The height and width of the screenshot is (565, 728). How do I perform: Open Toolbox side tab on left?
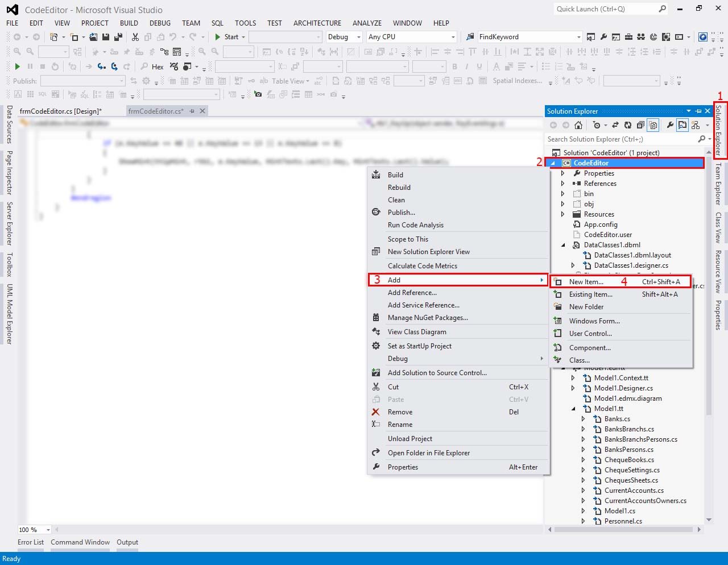coord(9,264)
